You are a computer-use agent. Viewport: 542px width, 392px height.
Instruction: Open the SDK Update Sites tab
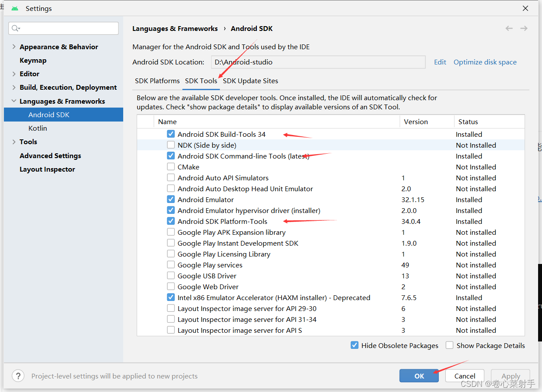point(250,81)
